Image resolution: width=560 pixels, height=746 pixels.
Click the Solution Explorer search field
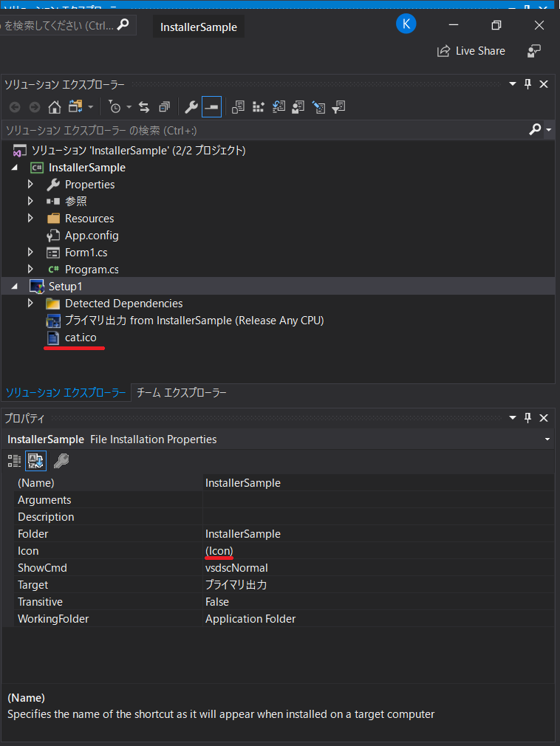[264, 130]
